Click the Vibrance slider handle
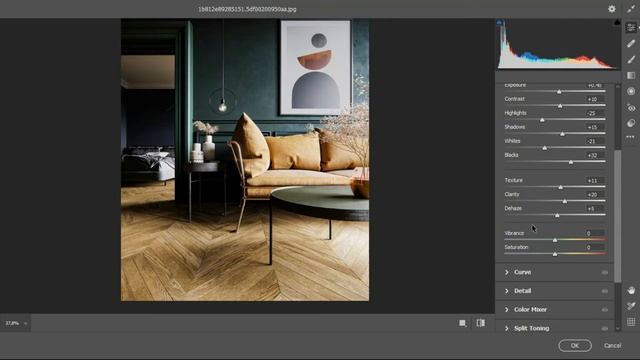The image size is (640, 360). pos(555,240)
